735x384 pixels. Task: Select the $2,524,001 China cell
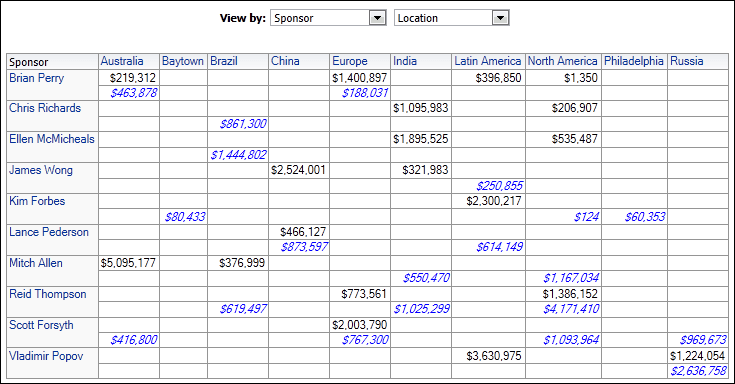tap(299, 170)
